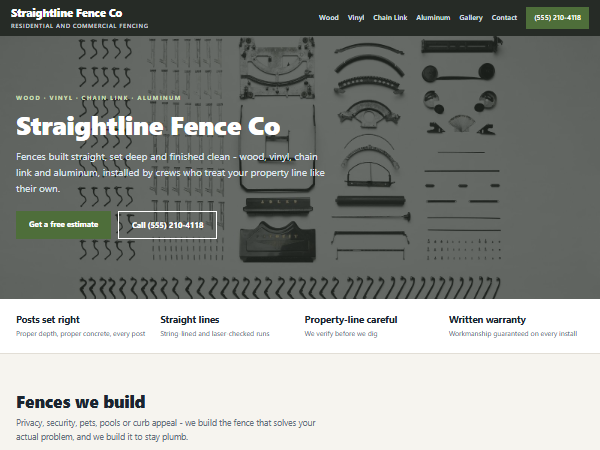Screen dimensions: 600x450
Task: Click the Fences we build heading
Action: pyautogui.click(x=81, y=402)
